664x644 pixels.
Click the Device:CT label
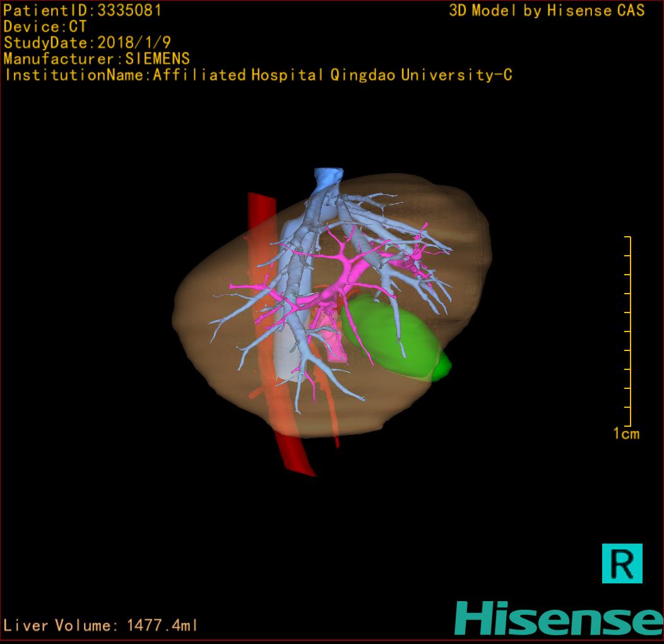(x=45, y=27)
